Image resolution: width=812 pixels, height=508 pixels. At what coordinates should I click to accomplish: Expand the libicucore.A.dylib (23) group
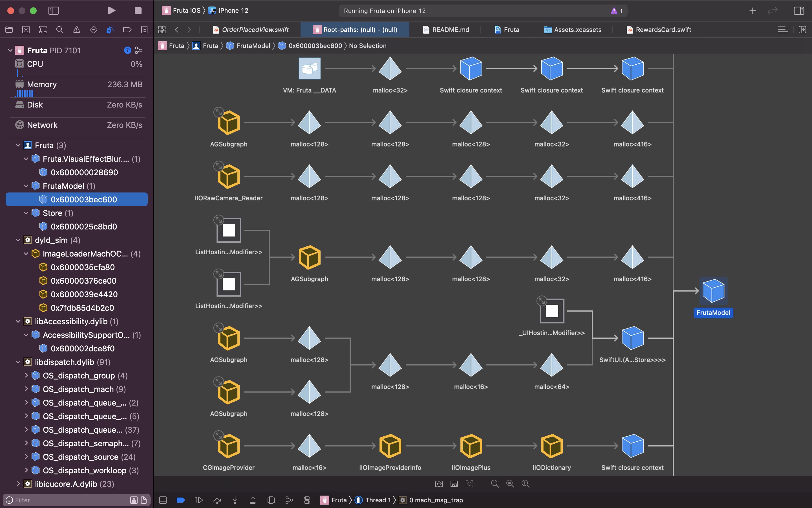[18, 484]
